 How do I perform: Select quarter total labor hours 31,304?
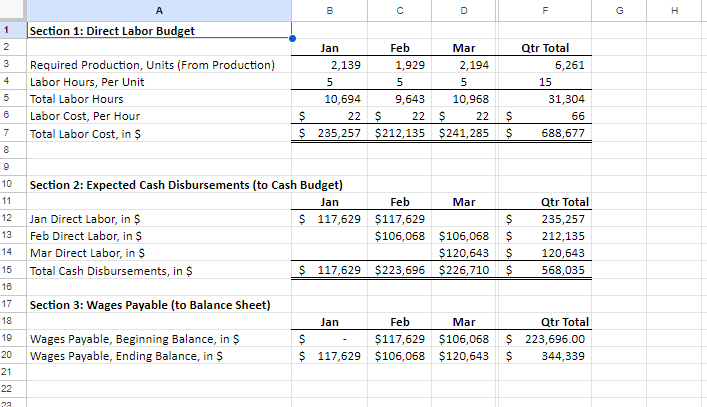(545, 99)
